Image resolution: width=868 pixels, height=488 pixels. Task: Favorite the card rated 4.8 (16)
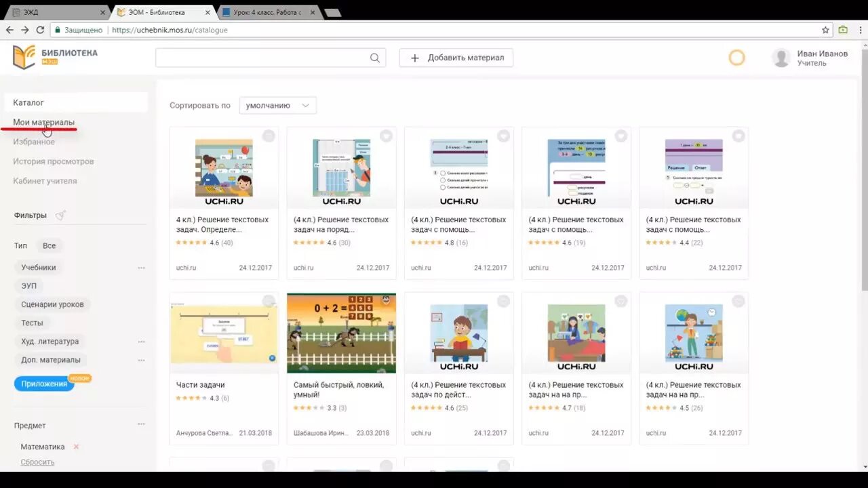pos(503,136)
